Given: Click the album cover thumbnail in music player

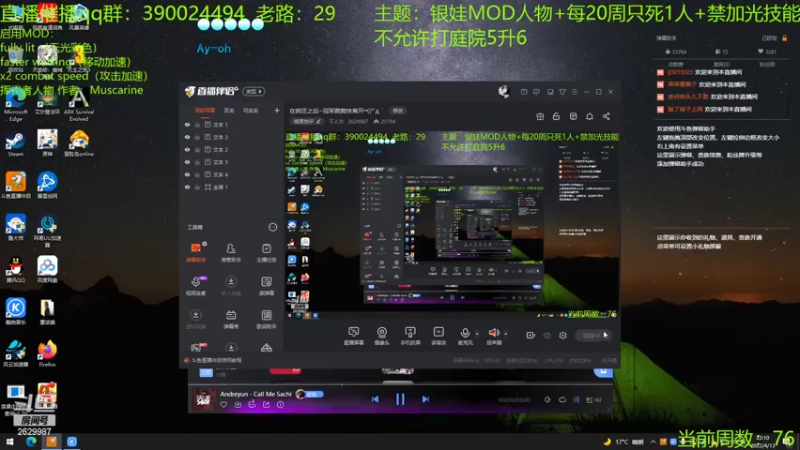Looking at the screenshot, I should click(203, 399).
